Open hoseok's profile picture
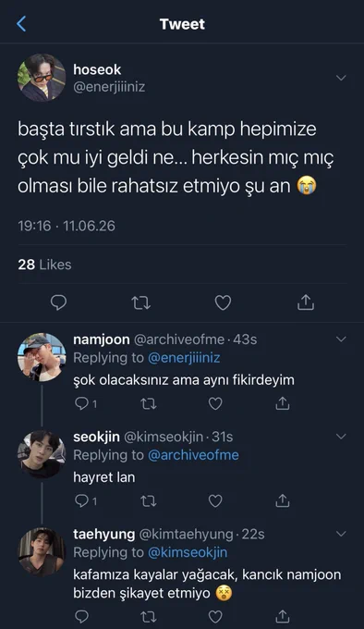Image resolution: width=364 pixels, height=629 pixels. pos(42,78)
